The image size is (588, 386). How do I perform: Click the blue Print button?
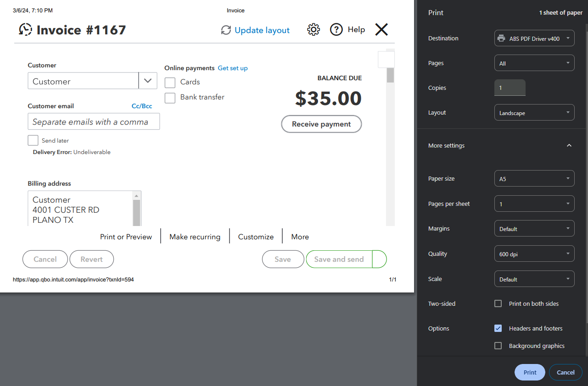pyautogui.click(x=530, y=372)
